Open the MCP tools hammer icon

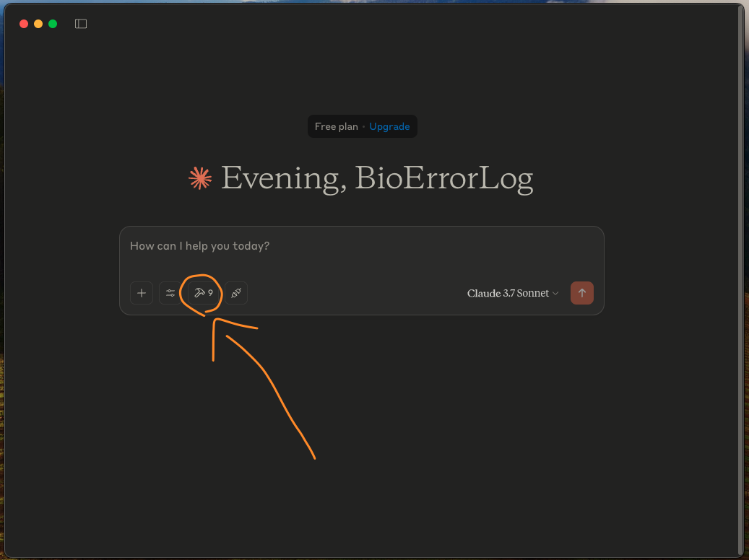[x=204, y=293]
